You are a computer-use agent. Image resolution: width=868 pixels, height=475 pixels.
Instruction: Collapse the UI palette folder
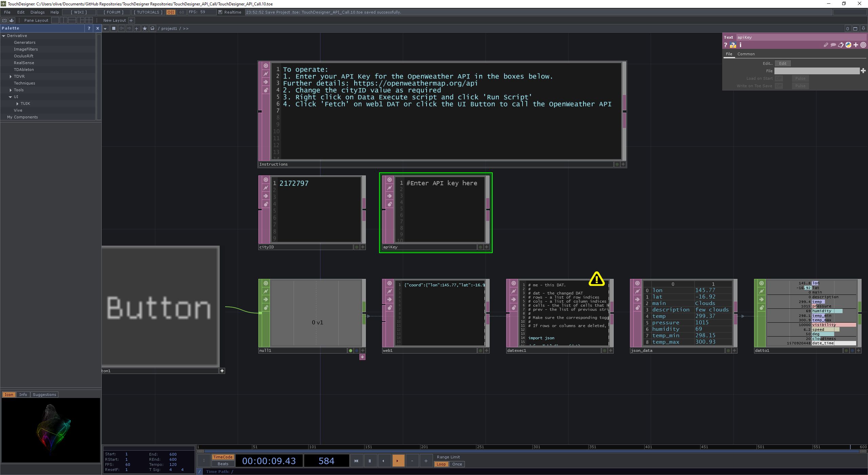pyautogui.click(x=11, y=97)
